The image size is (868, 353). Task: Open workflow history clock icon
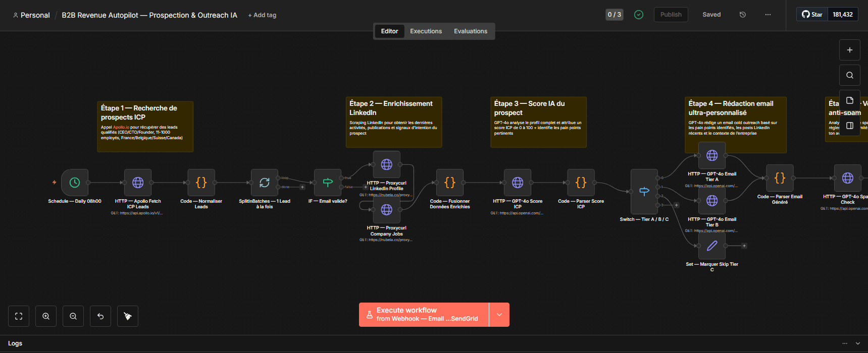pos(743,15)
